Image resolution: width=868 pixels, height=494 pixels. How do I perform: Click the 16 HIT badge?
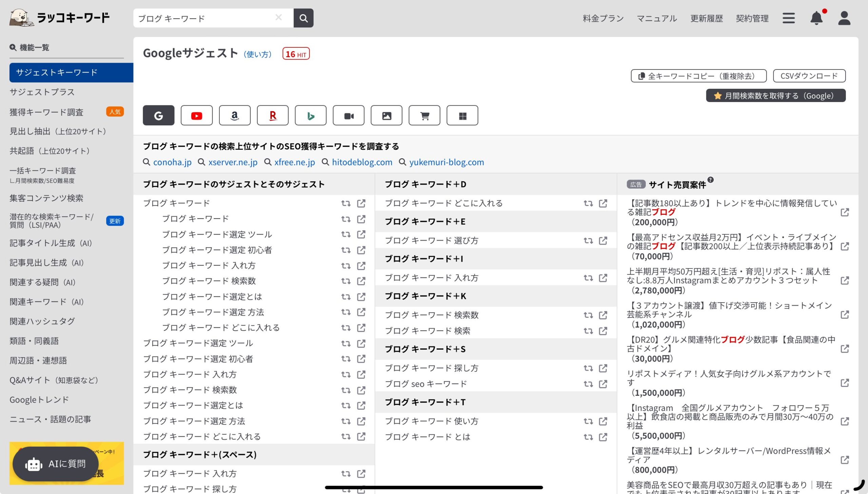[296, 54]
